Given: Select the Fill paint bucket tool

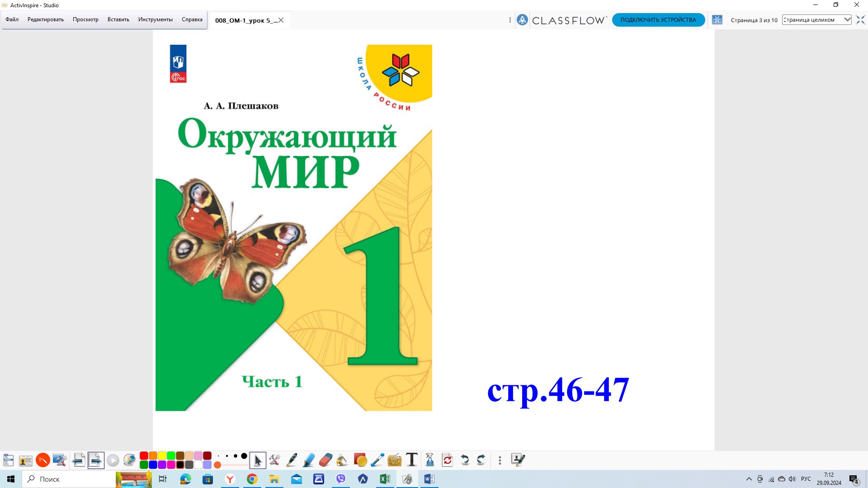Looking at the screenshot, I should [342, 460].
